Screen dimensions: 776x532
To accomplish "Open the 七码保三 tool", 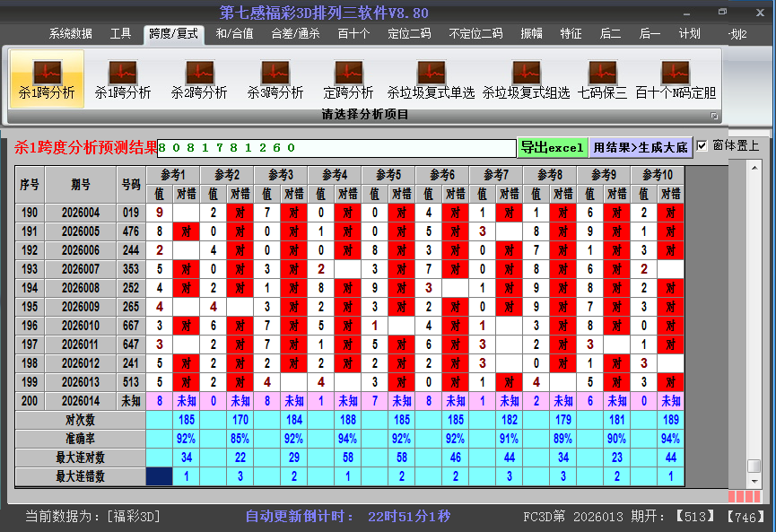I will [x=602, y=79].
